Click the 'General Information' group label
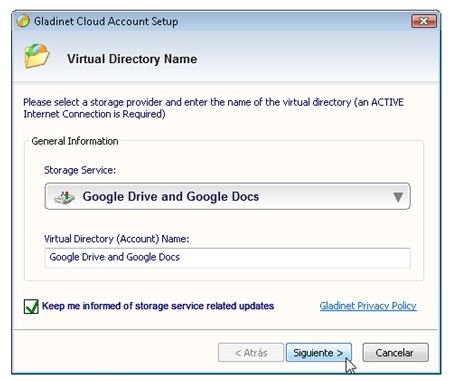454x381 pixels. pos(75,141)
